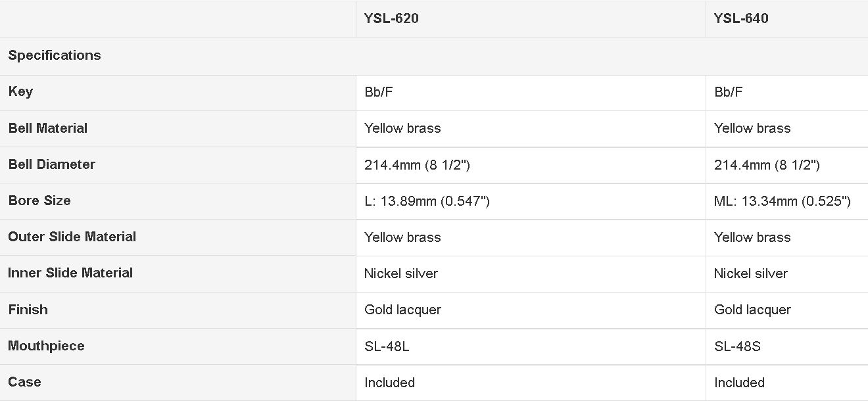
Task: Select the YSL-620 Bb/F key value
Action: pyautogui.click(x=379, y=92)
